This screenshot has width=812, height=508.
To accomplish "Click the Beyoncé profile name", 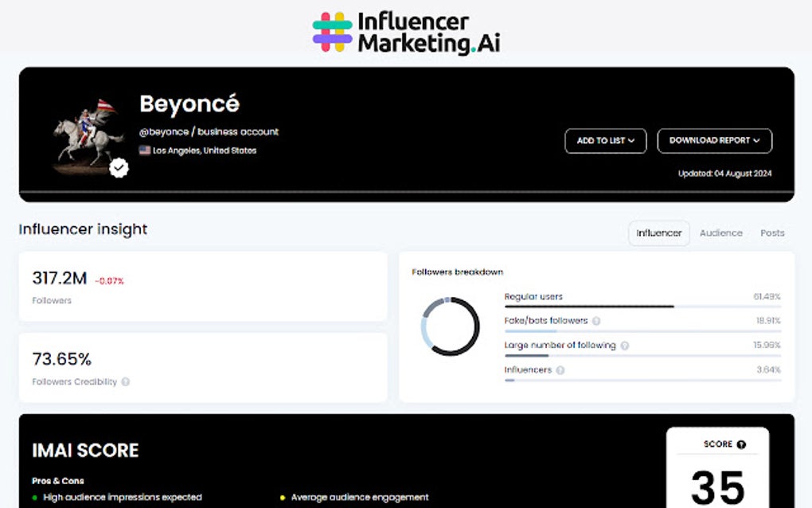I will (x=189, y=104).
